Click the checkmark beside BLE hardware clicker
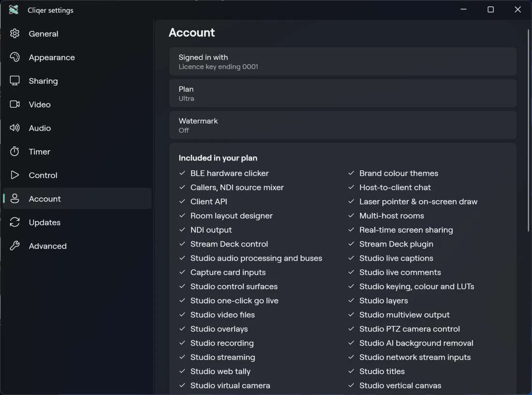Viewport: 532px width, 395px height. coord(182,173)
